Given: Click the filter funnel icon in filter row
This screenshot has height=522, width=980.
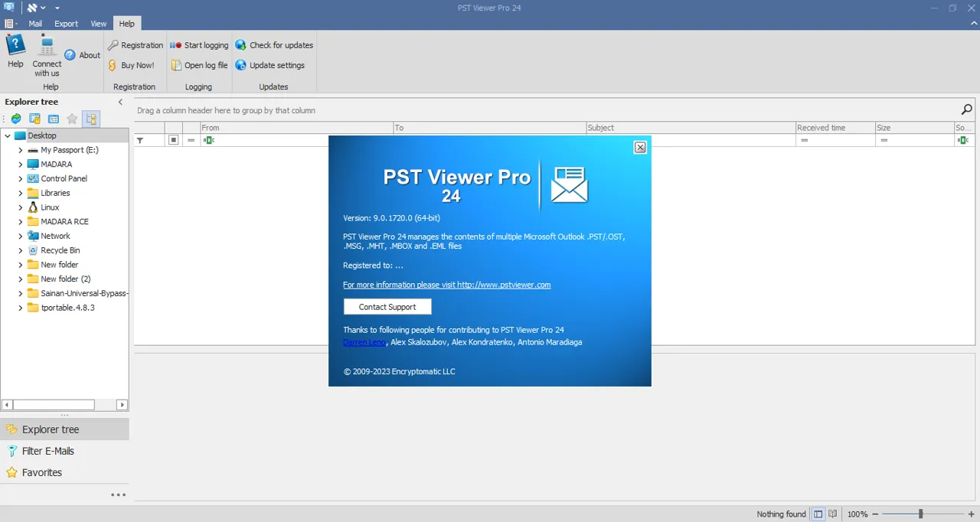Looking at the screenshot, I should click(140, 141).
